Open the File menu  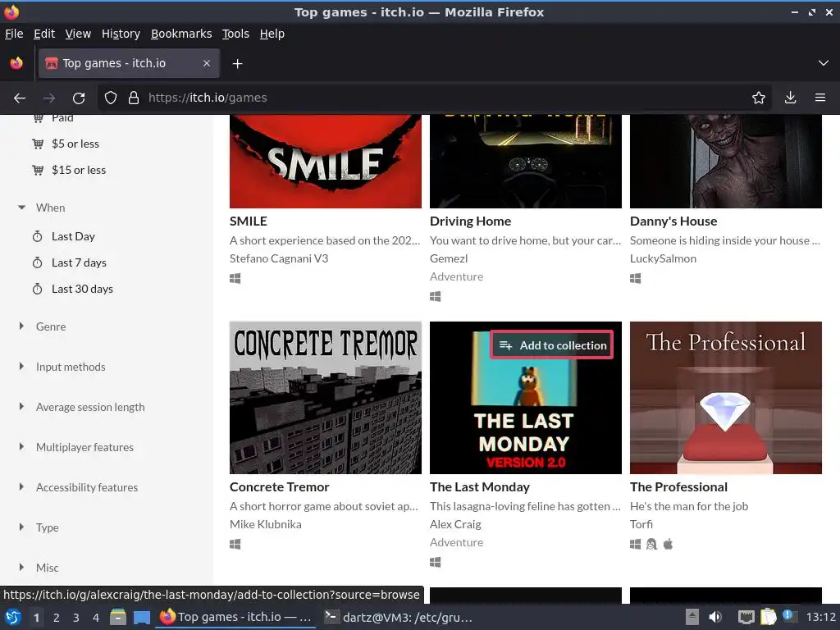(14, 34)
